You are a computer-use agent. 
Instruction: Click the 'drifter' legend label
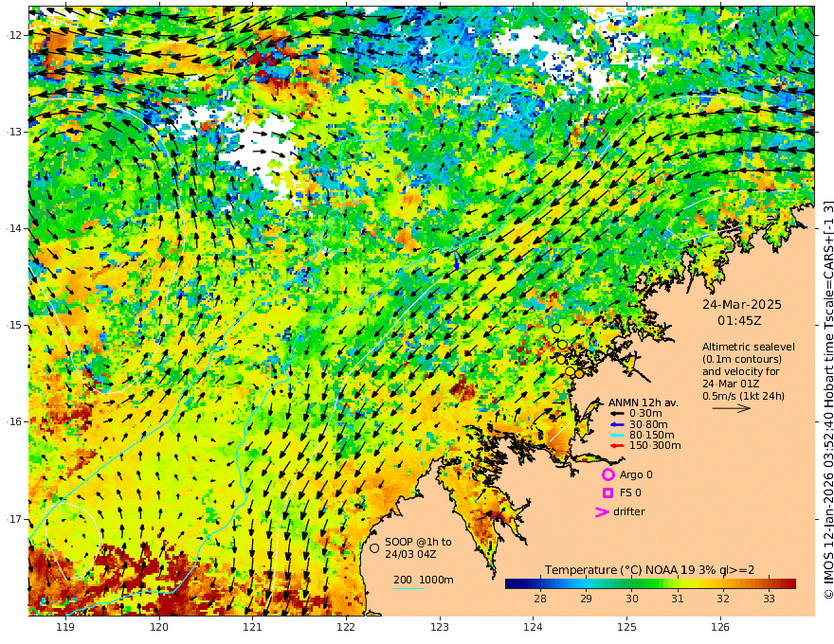[x=629, y=511]
